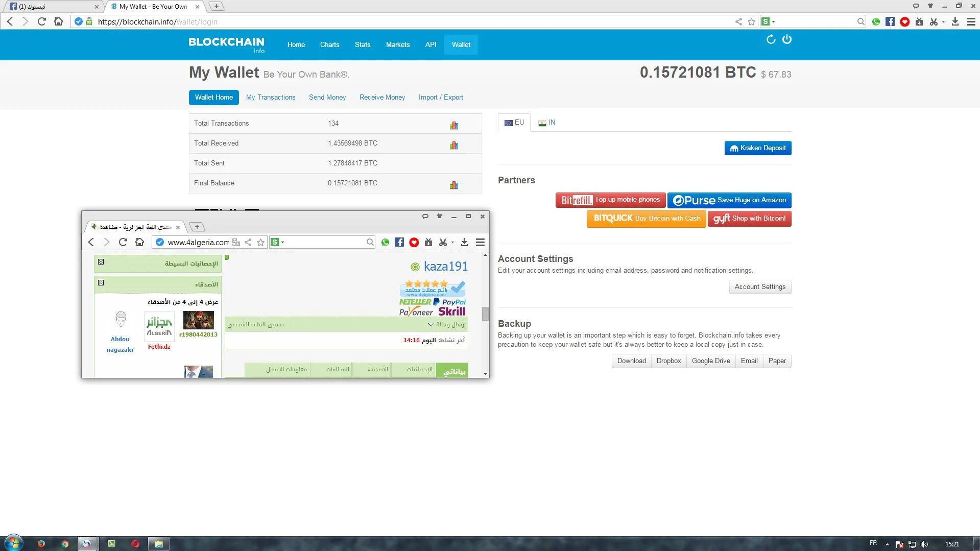Toggle the simple statistics panel collapse box
Viewport: 980px width, 551px height.
coord(101,262)
